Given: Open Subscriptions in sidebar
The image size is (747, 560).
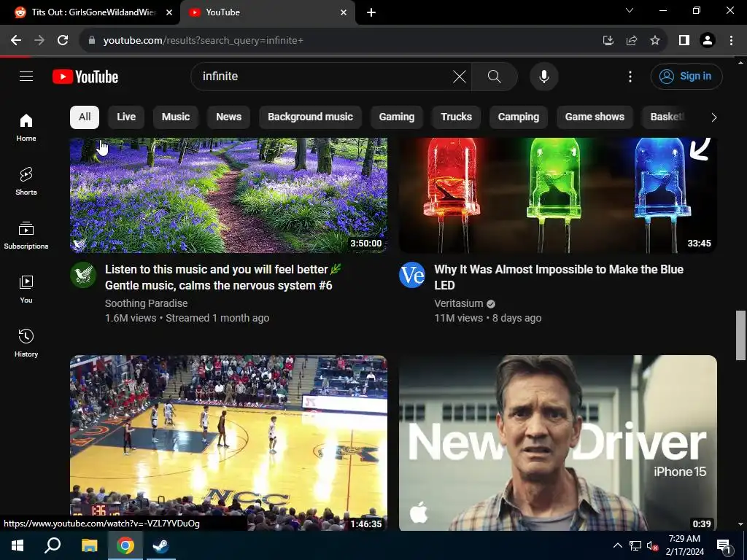Looking at the screenshot, I should pyautogui.click(x=26, y=236).
